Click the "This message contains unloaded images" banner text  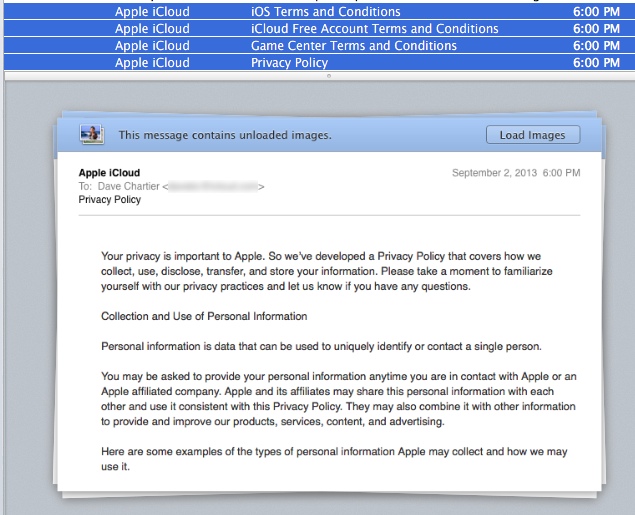(225, 135)
